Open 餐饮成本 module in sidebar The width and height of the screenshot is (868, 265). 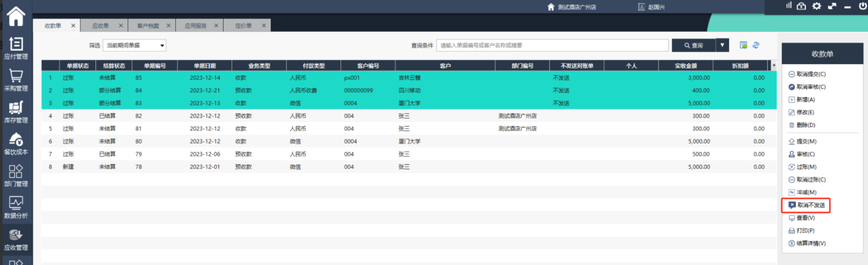coord(16,143)
